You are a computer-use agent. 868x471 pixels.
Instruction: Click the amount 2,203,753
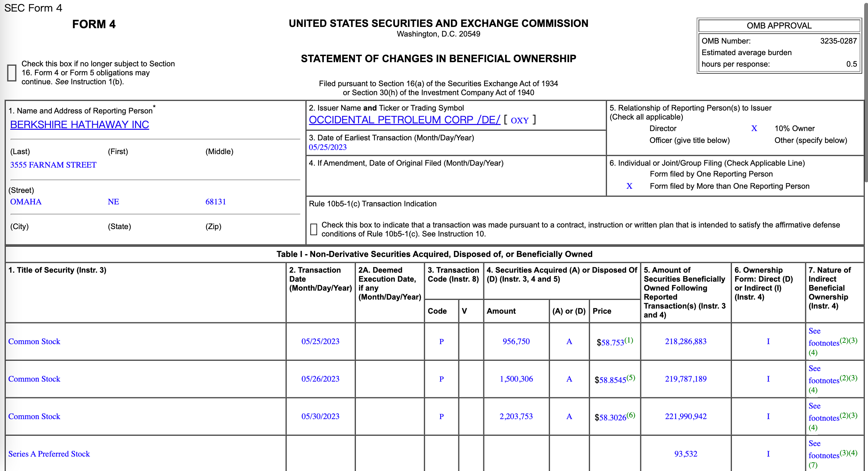[x=516, y=417]
